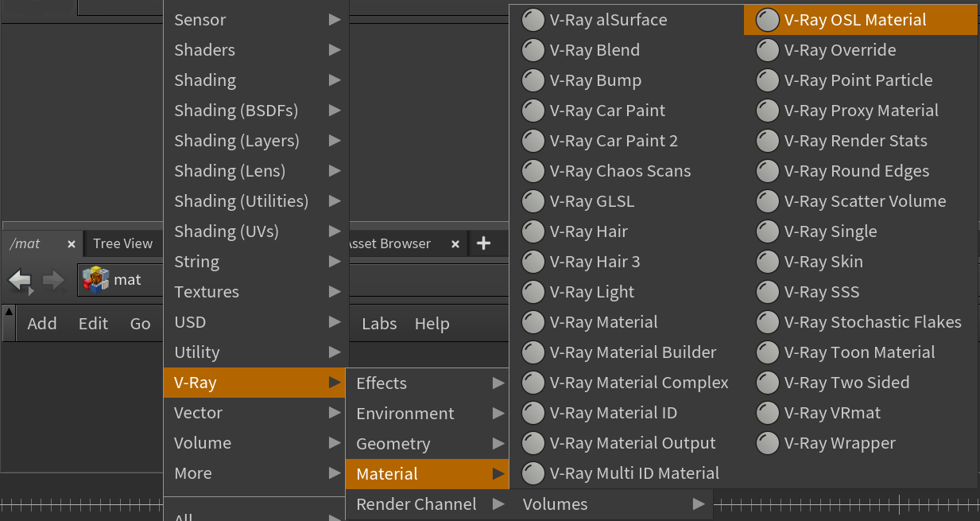
Task: Click the V-Ray Hair 3 icon
Action: 533,262
